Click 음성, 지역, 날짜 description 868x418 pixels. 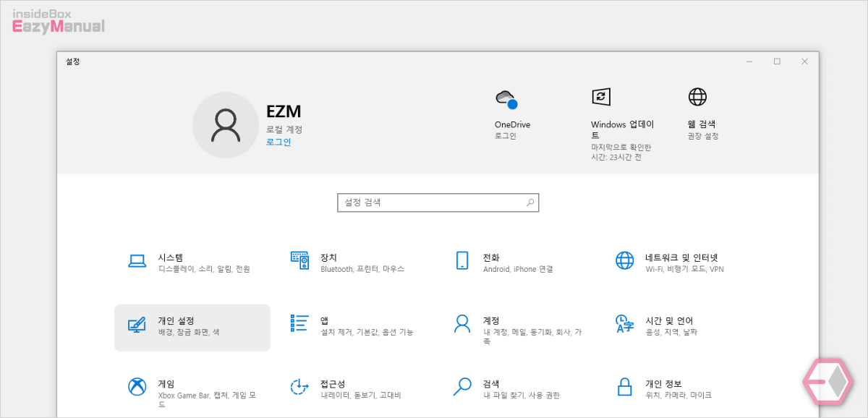click(671, 332)
